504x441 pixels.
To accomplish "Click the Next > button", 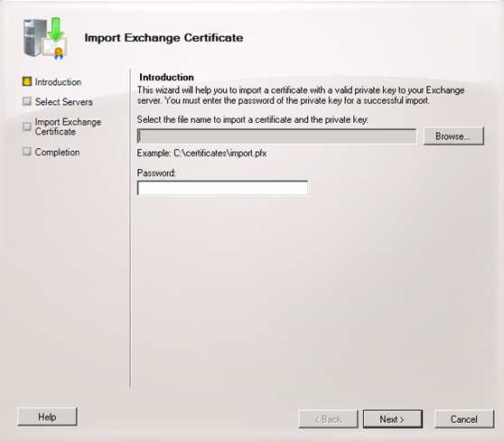I will [x=393, y=418].
